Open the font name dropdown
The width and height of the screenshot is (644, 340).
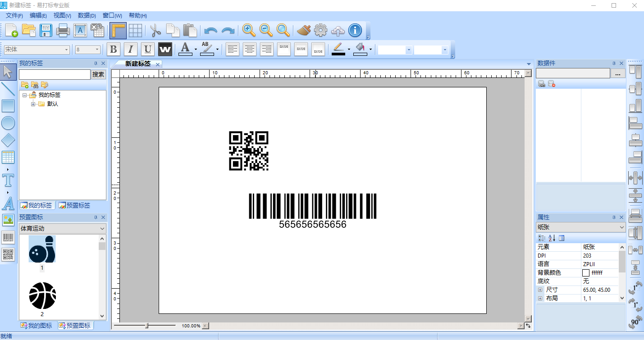click(x=67, y=50)
